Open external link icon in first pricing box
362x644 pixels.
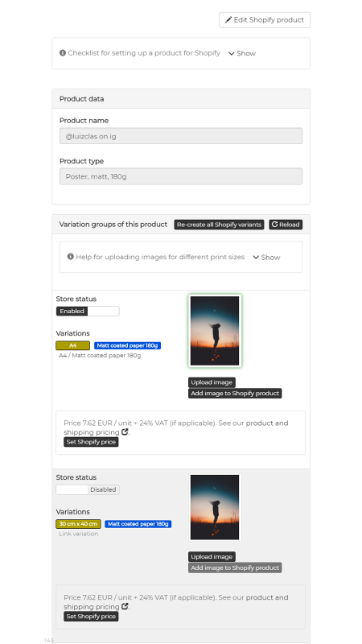[125, 432]
